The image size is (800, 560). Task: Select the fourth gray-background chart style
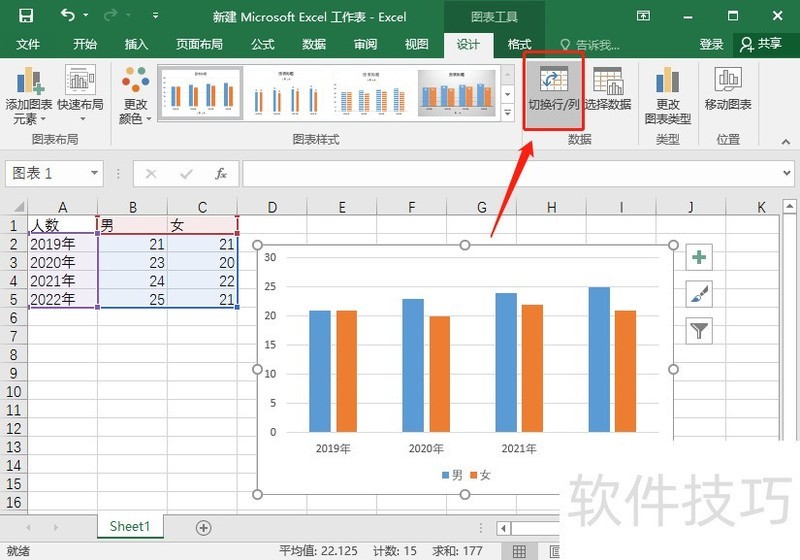(456, 93)
